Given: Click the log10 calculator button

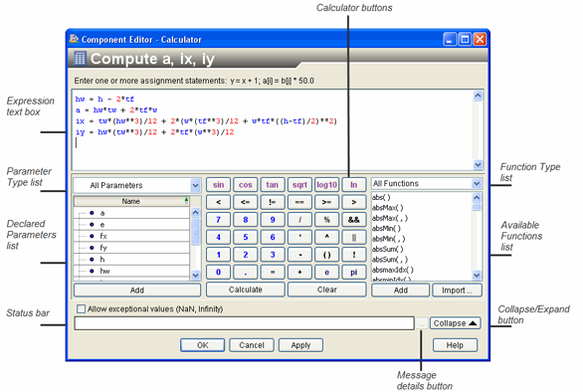Looking at the screenshot, I should [327, 185].
